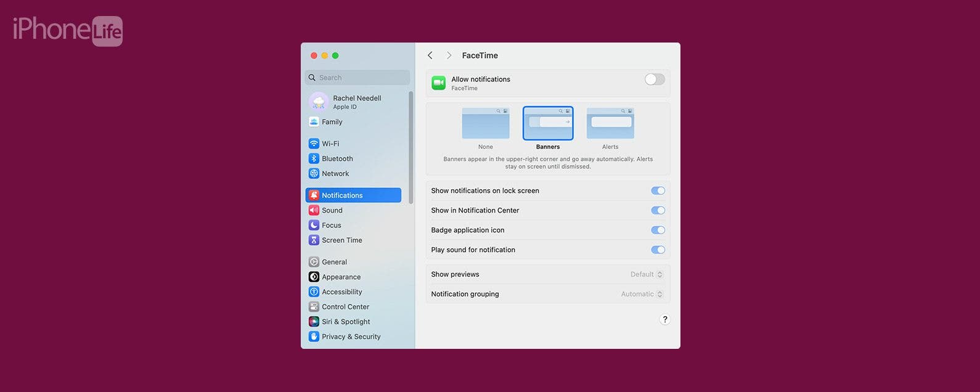This screenshot has width=980, height=392.
Task: Select the Screen Time hourglass icon
Action: coord(314,240)
